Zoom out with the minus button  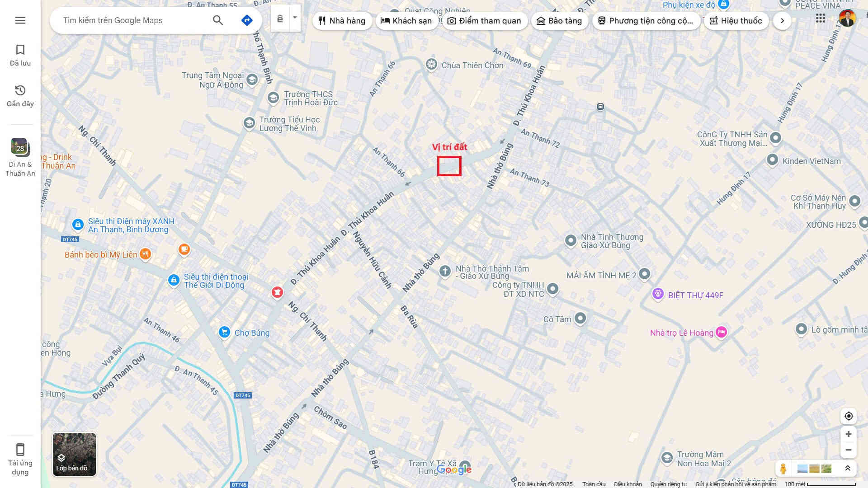pos(849,450)
